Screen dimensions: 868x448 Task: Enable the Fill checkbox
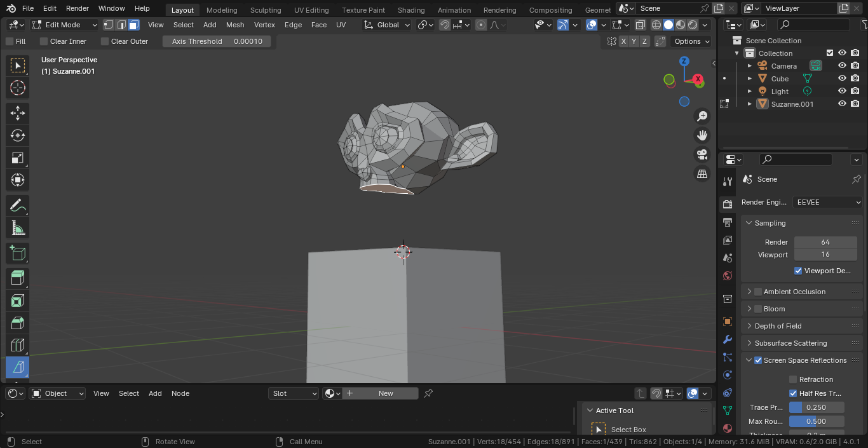point(10,41)
